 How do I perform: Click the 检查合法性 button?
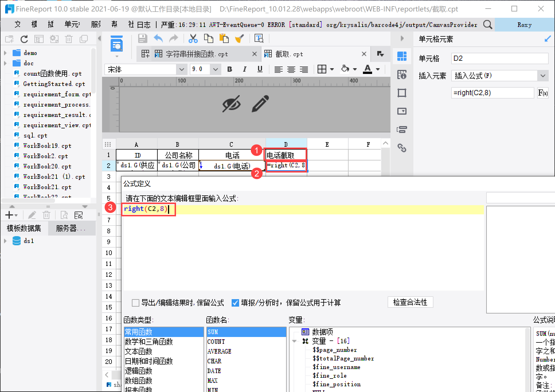[x=410, y=302]
